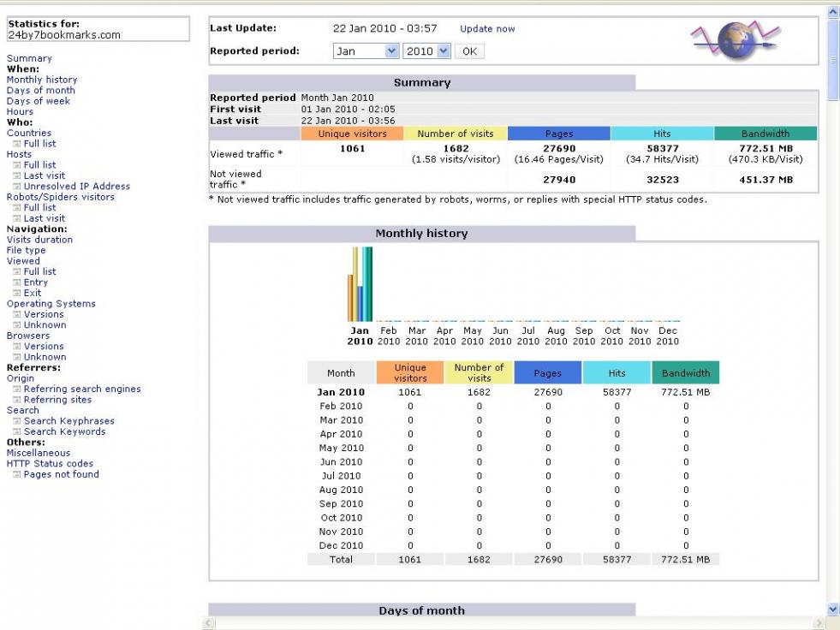Go to Days of week section

click(39, 101)
